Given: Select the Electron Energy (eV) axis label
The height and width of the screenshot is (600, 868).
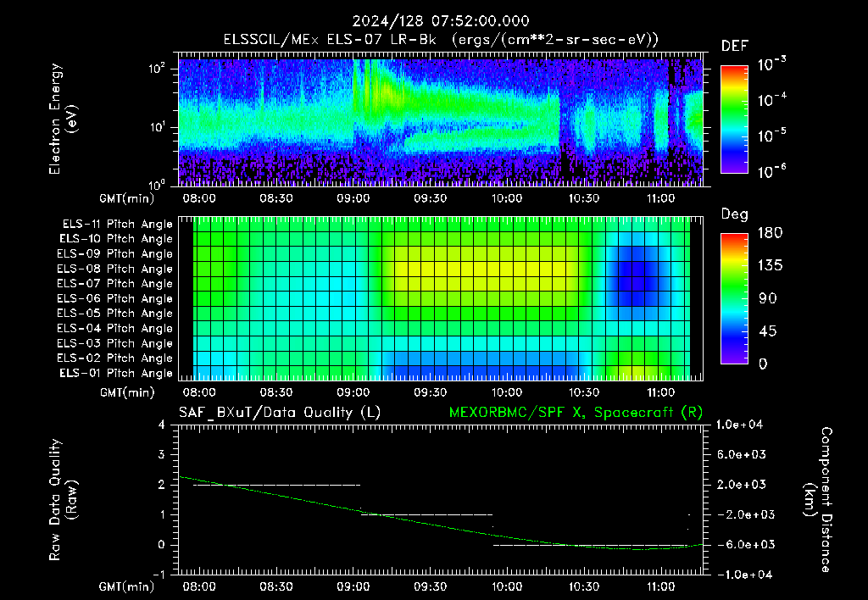Looking at the screenshot, I should click(63, 119).
